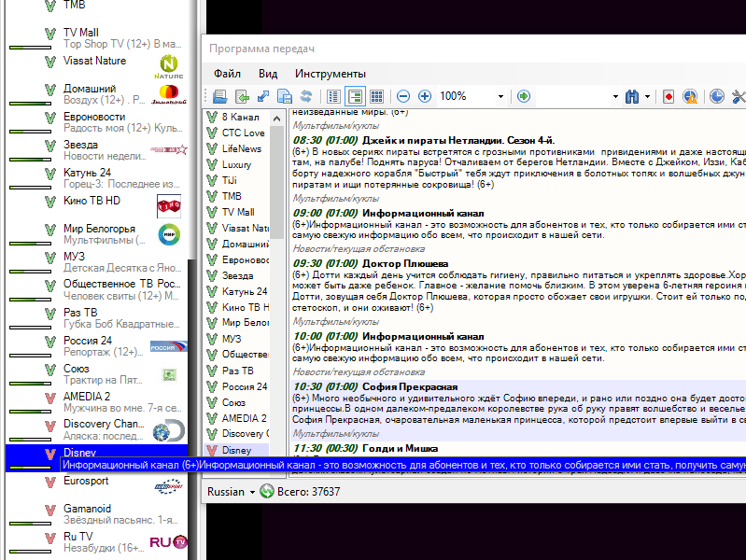Click the zoom in plus icon
The image size is (746, 560).
pyautogui.click(x=425, y=96)
